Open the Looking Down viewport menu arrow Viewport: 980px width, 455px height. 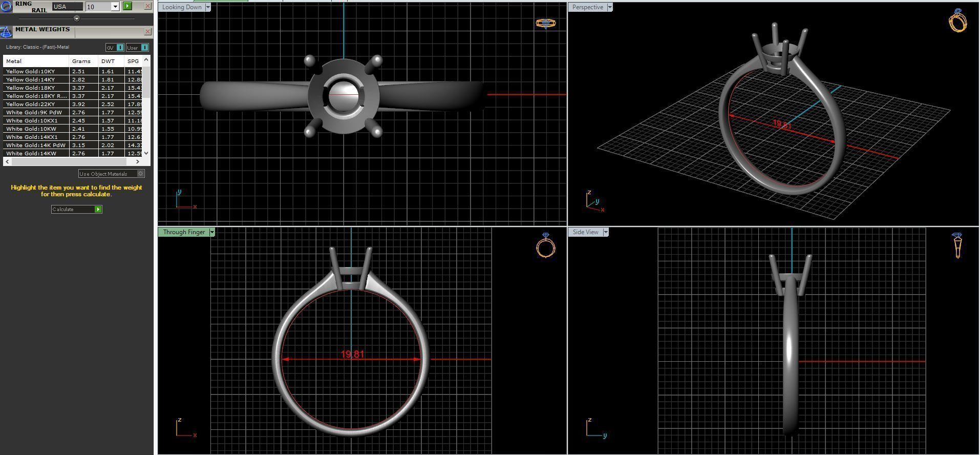pyautogui.click(x=207, y=7)
